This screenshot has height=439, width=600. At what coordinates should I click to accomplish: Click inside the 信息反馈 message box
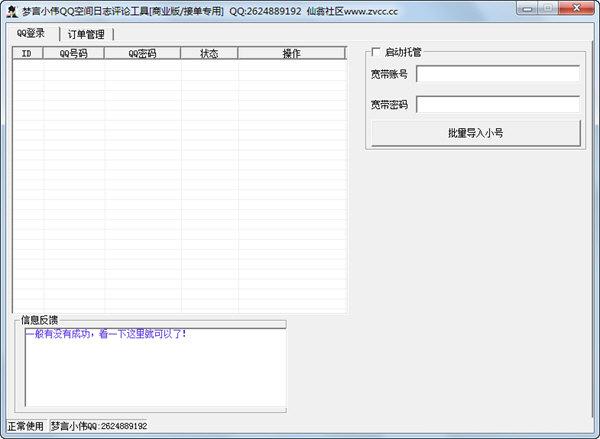pos(155,370)
